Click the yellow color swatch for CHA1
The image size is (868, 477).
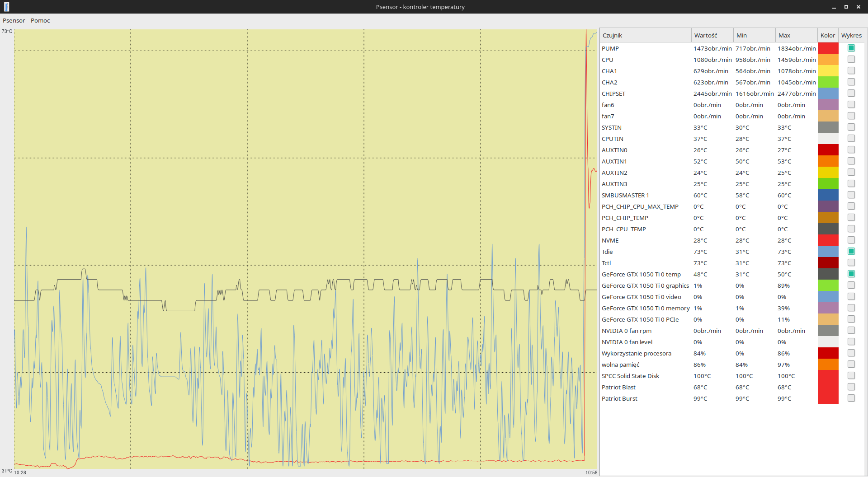[828, 70]
